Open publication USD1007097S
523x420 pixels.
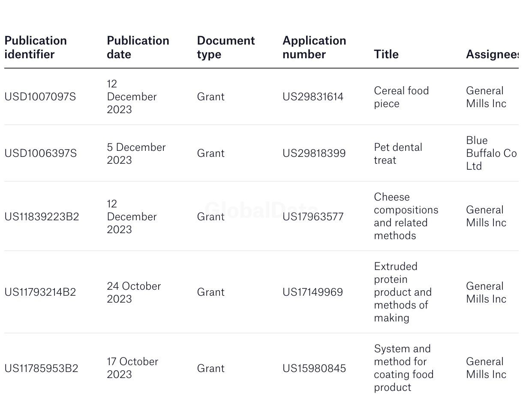pyautogui.click(x=40, y=97)
